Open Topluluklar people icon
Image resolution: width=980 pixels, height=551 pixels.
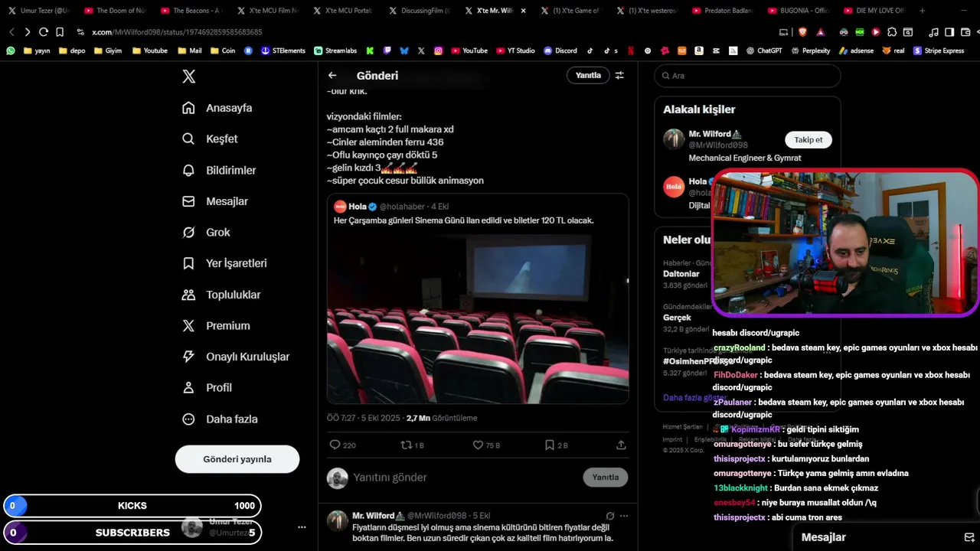pos(188,295)
